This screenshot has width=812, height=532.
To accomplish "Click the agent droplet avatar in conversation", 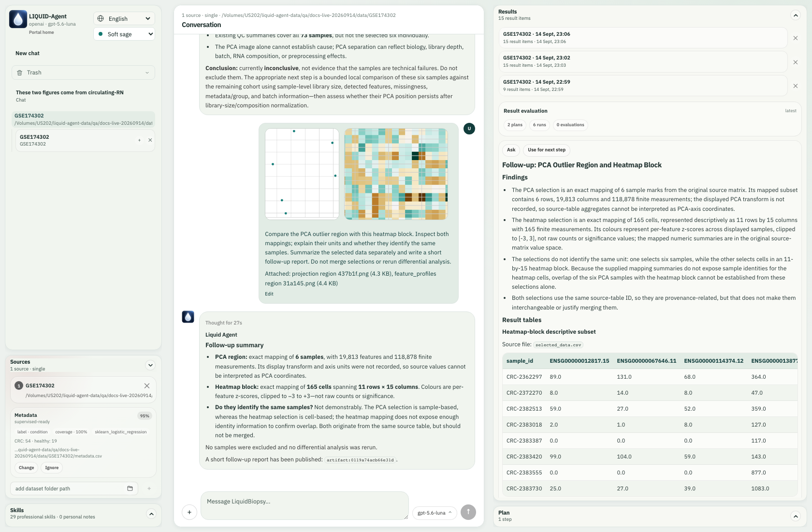I will 188,317.
